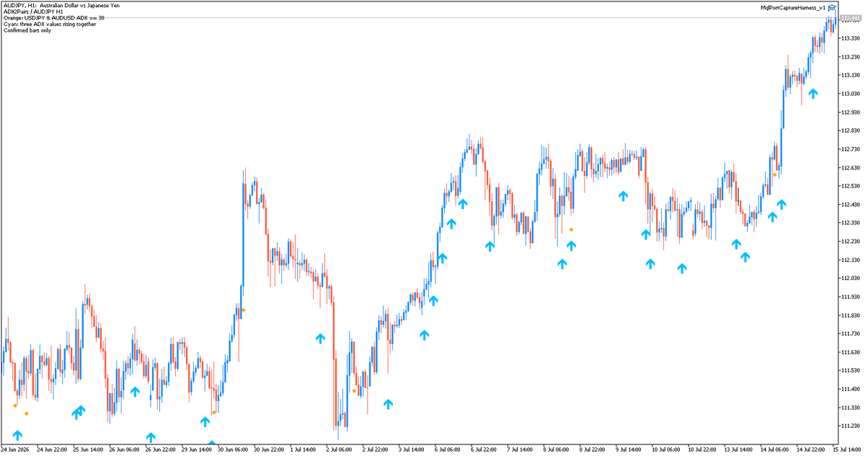Viewport: 868px width, 456px height.
Task: Click the Orange USDJPY & AUDUSD ADX legend line
Action: (54, 17)
